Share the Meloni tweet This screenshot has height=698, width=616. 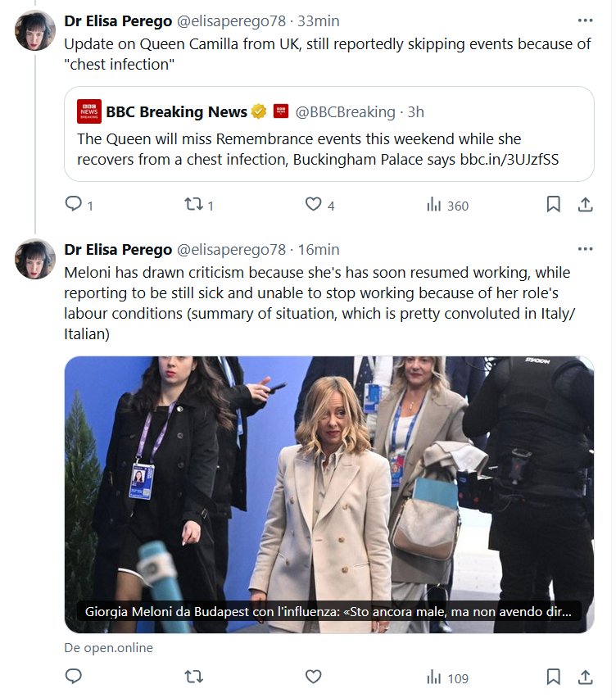pyautogui.click(x=585, y=677)
